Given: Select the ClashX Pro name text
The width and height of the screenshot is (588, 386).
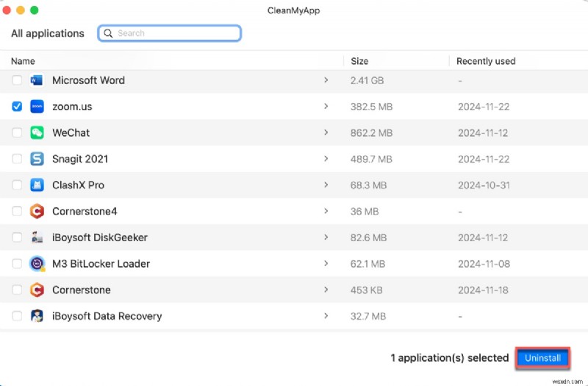Looking at the screenshot, I should [x=78, y=185].
